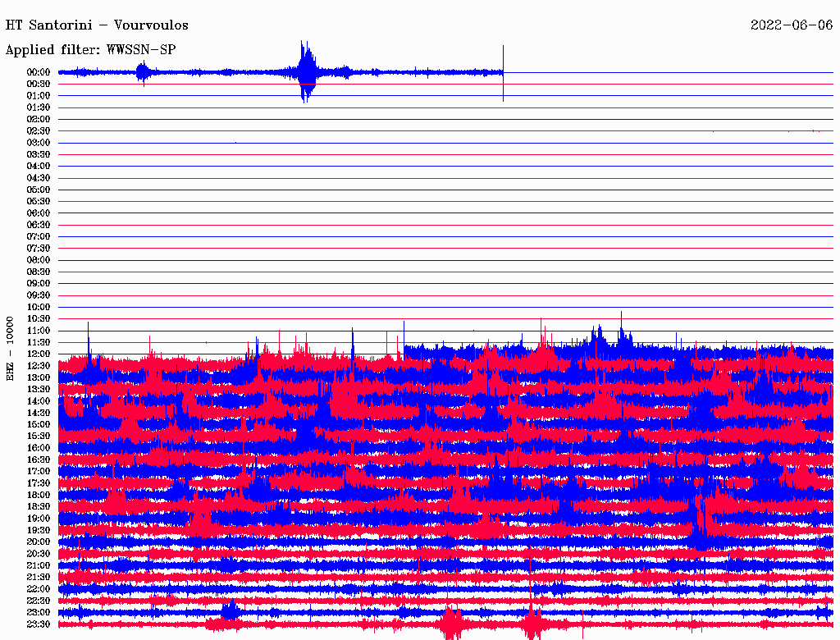Click the small early burst on the 00:00 trace
This screenshot has height=640, width=840.
coord(143,72)
